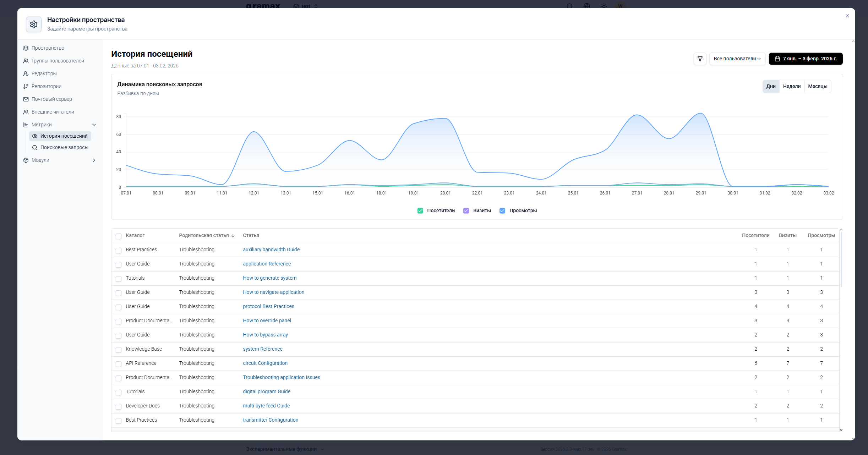Click the Пространство layers icon in sidebar
The image size is (868, 455).
pyautogui.click(x=26, y=48)
